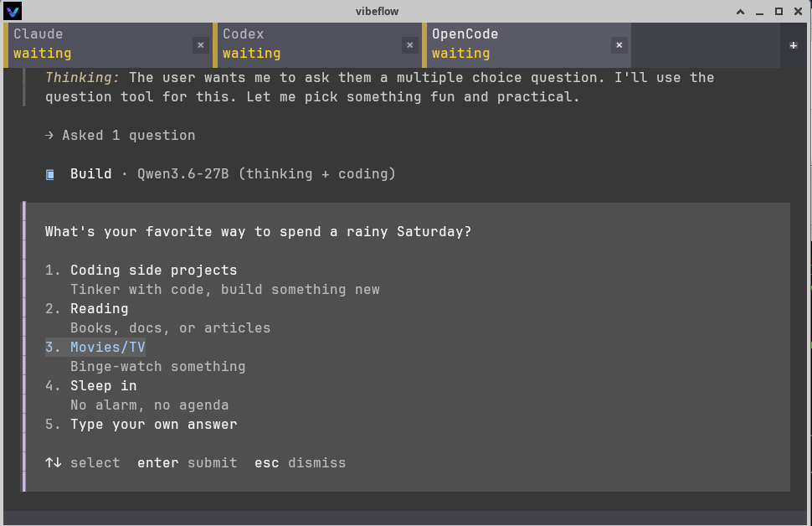Choose option 1 Coding side projects

tap(141, 270)
